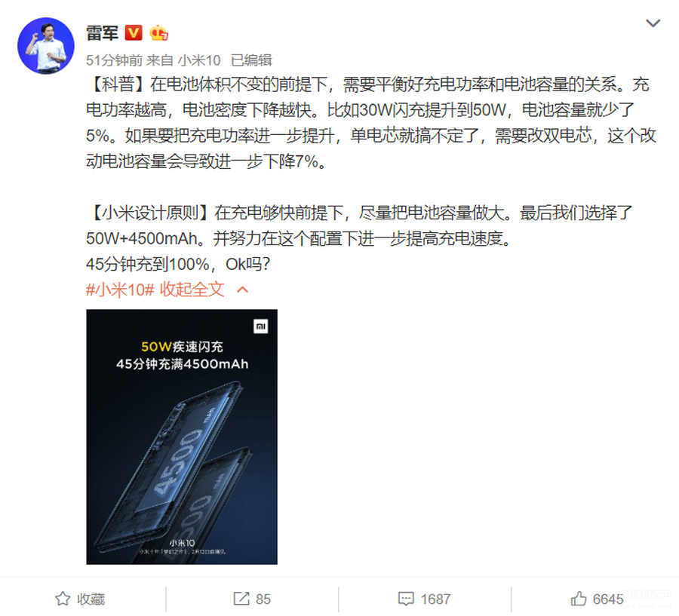Viewport: 679px width, 616px height.
Task: Open the 1687 comments list
Action: [x=435, y=599]
